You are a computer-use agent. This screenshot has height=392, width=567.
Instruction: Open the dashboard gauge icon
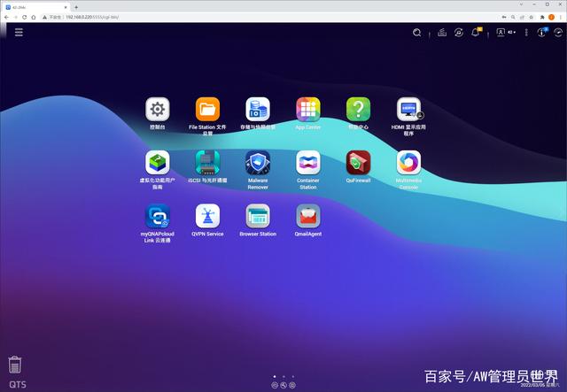coord(558,33)
